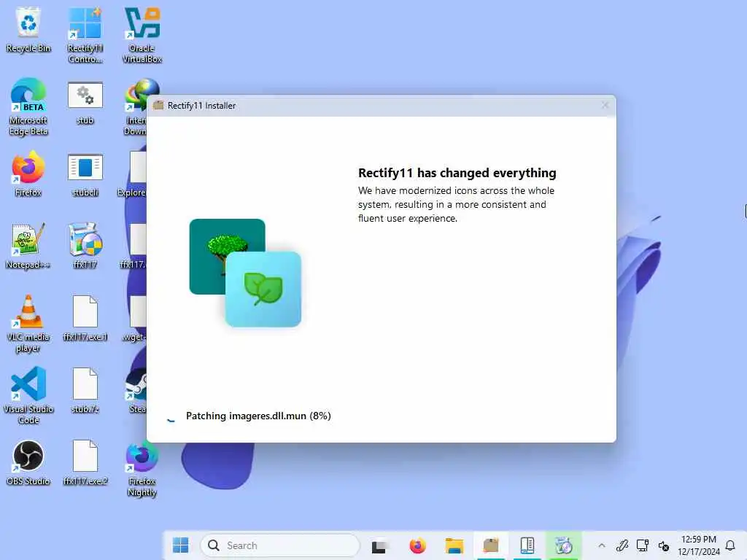Click the 'Rectify11 has changed everything' heading
747x560 pixels.
(x=457, y=173)
